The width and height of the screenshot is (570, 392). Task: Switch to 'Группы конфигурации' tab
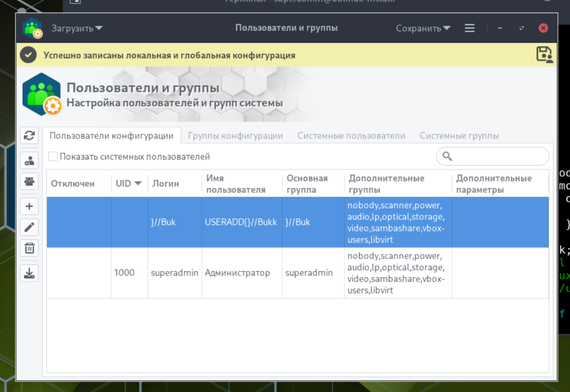235,136
